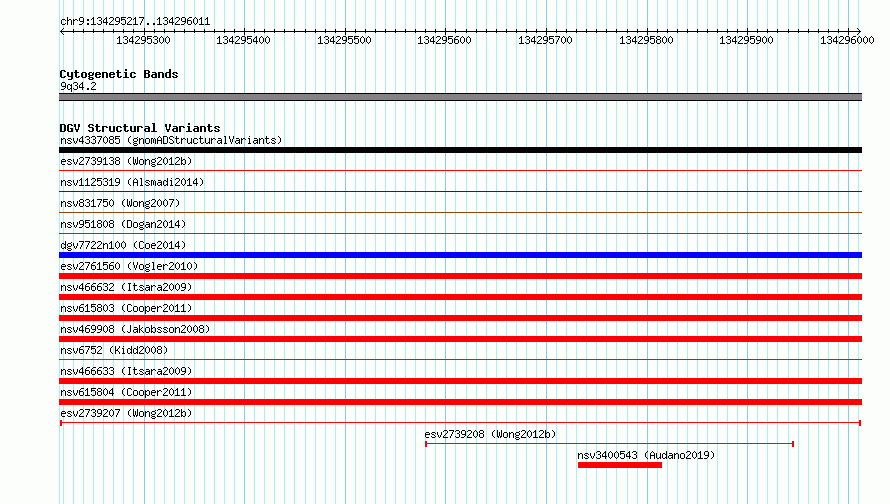Click the thin esv2739208 variant span line
Image resolution: width=890 pixels, height=504 pixels.
[609, 444]
